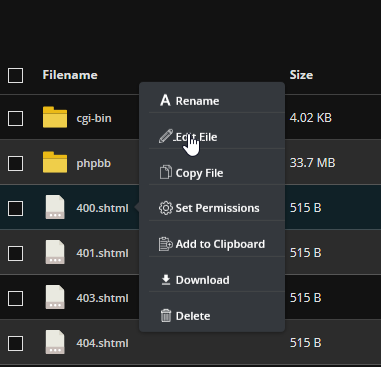Open the phpbb folder name
Viewport: 381px width, 367px height.
point(94,163)
